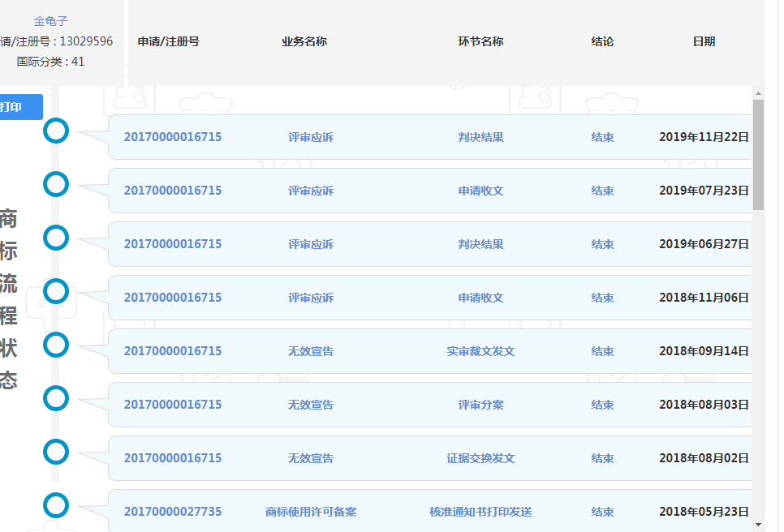
Task: Click the timeline circle beside the 2019年11月22日 entry
Action: [x=55, y=131]
